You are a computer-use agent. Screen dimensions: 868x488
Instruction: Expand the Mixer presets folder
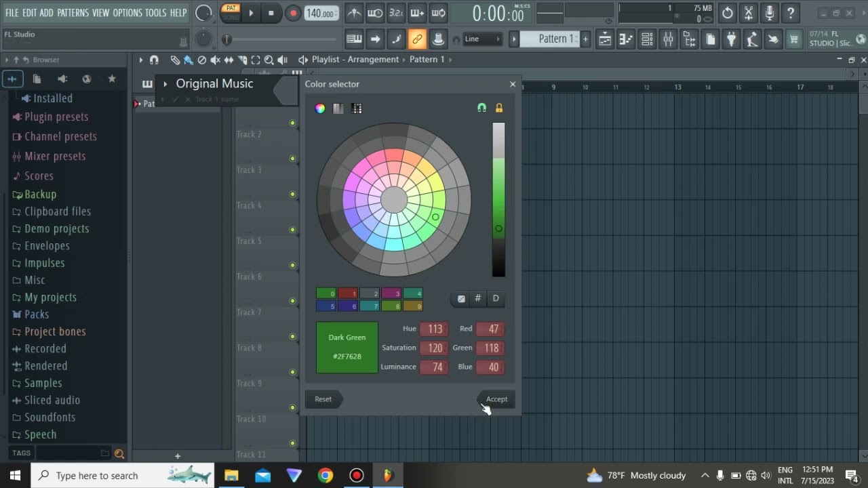point(55,156)
